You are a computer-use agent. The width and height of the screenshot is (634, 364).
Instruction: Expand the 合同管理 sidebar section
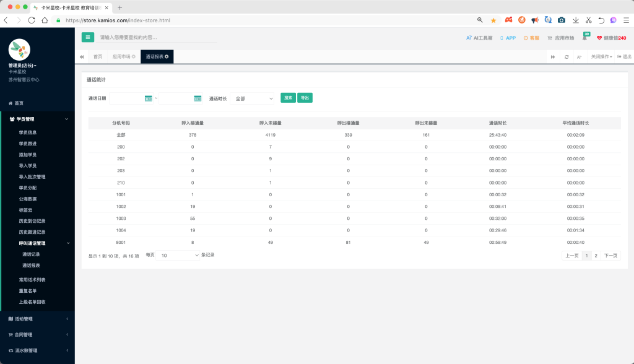pos(38,334)
